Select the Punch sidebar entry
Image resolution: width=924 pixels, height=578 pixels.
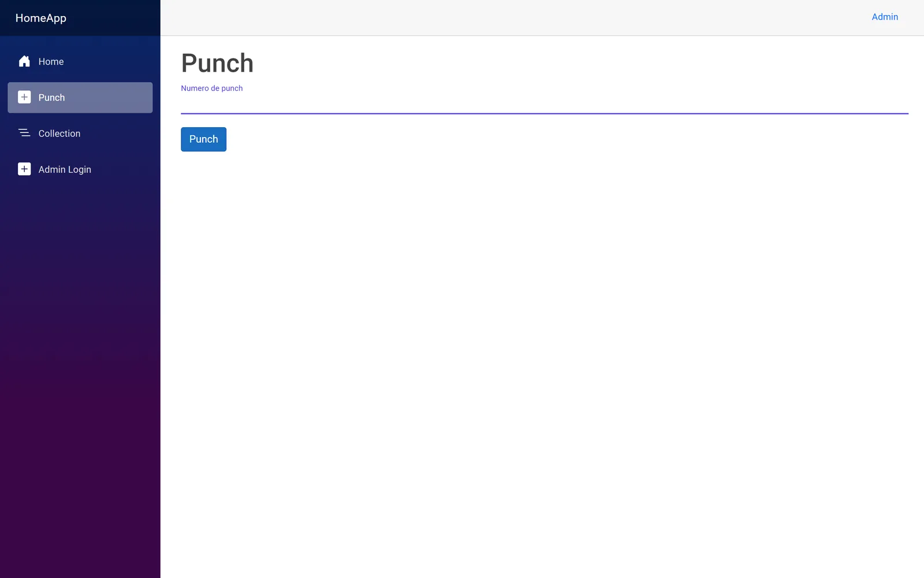click(80, 97)
